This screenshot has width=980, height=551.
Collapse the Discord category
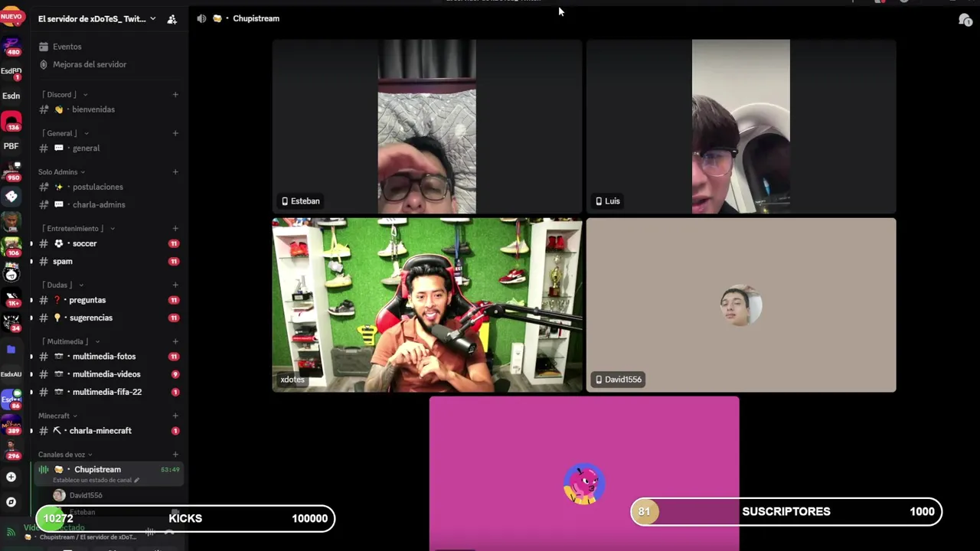click(64, 95)
